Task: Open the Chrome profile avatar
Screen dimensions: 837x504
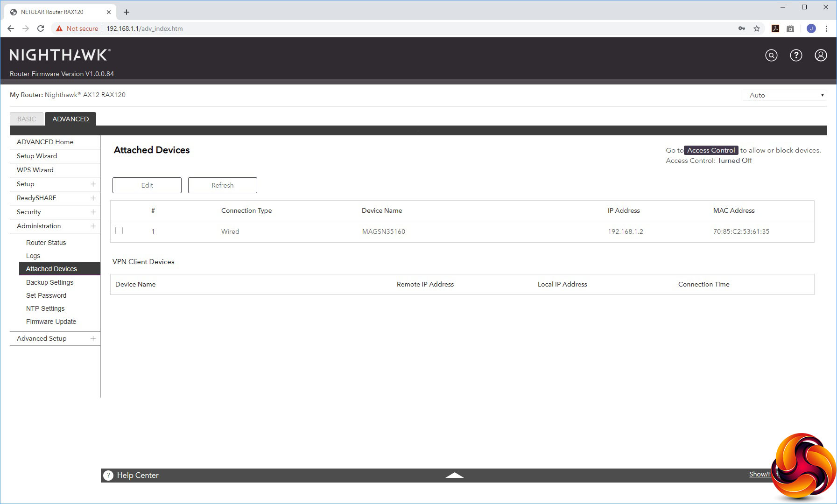Action: (x=811, y=28)
